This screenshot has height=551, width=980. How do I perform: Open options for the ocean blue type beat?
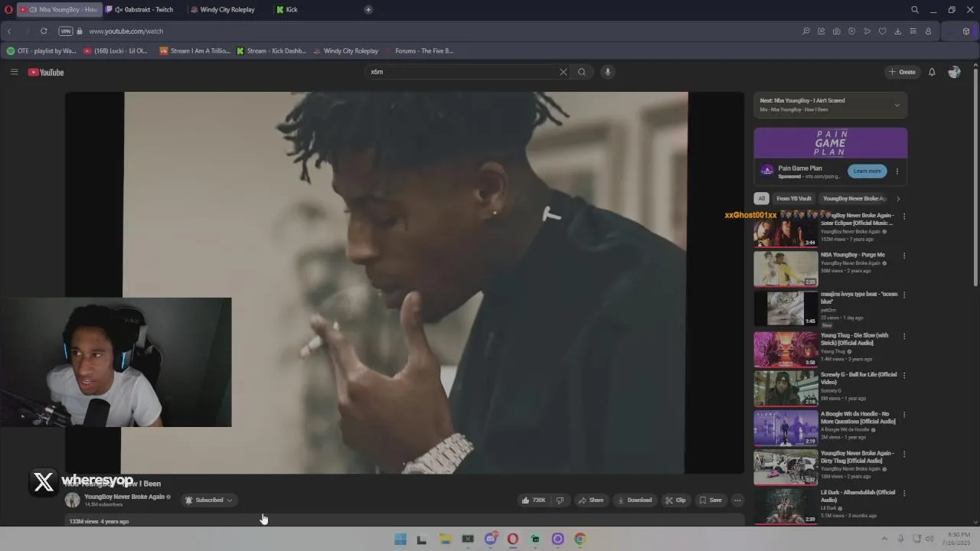[x=904, y=295]
